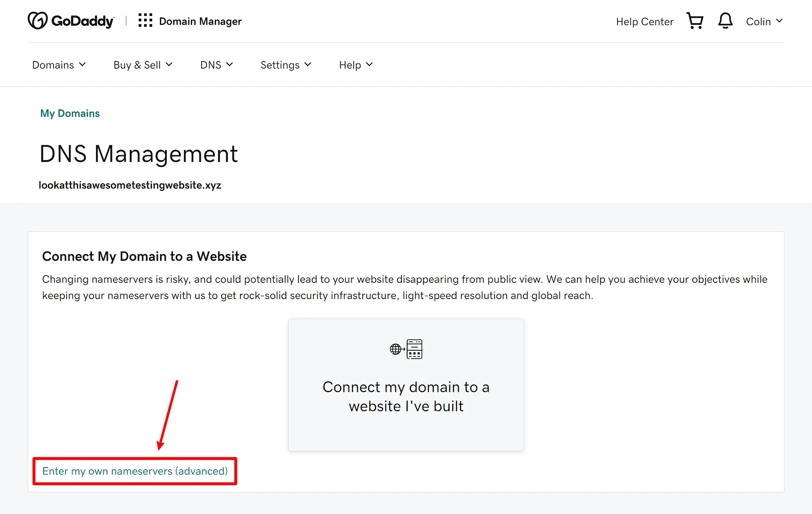This screenshot has width=812, height=514.
Task: Click the My Domains breadcrumb link
Action: (x=69, y=113)
